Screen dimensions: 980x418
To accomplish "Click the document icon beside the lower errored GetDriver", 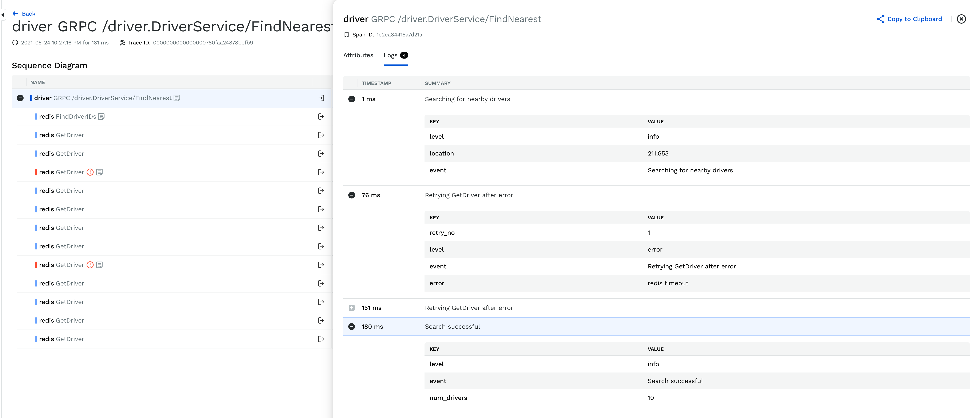I will pos(99,265).
